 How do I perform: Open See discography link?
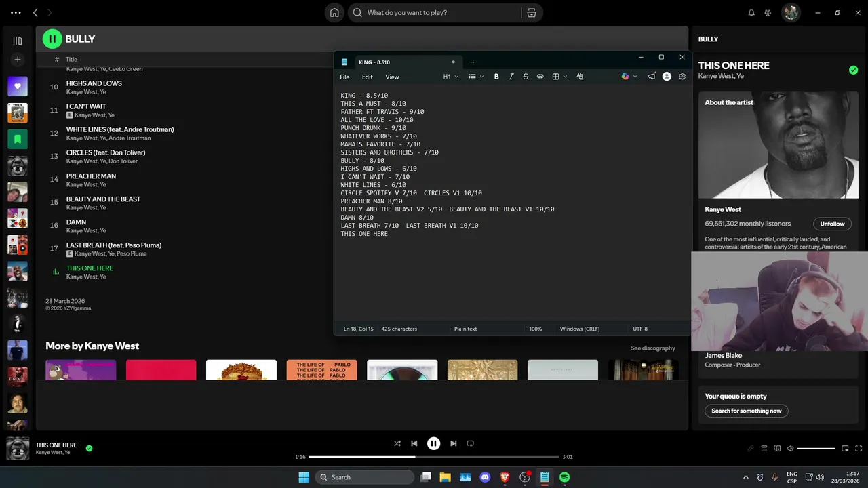652,348
